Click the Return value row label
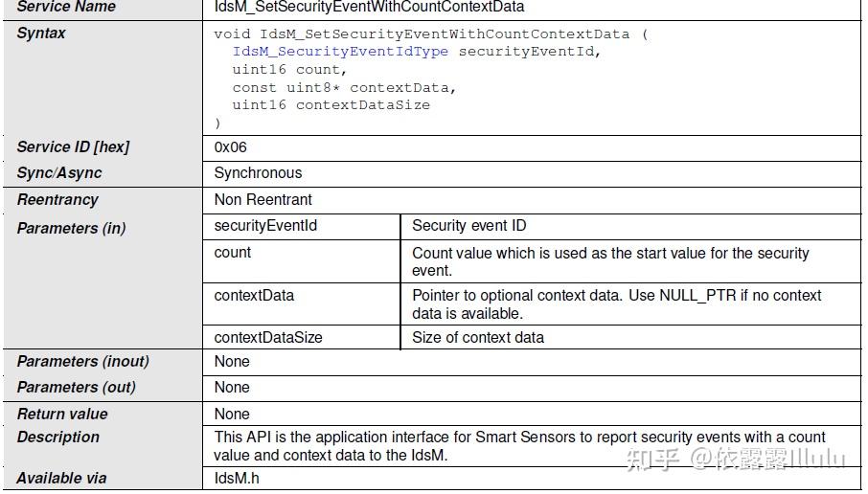 (62, 415)
